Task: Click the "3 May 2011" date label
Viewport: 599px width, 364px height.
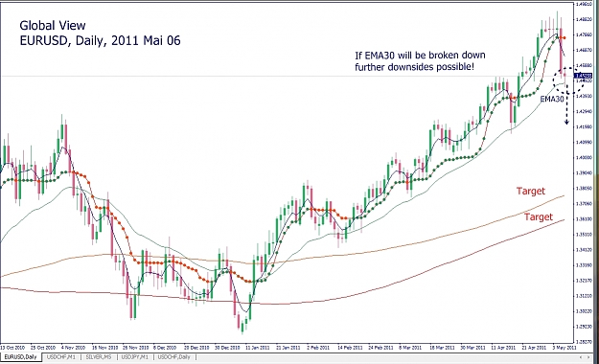Action: coord(564,348)
